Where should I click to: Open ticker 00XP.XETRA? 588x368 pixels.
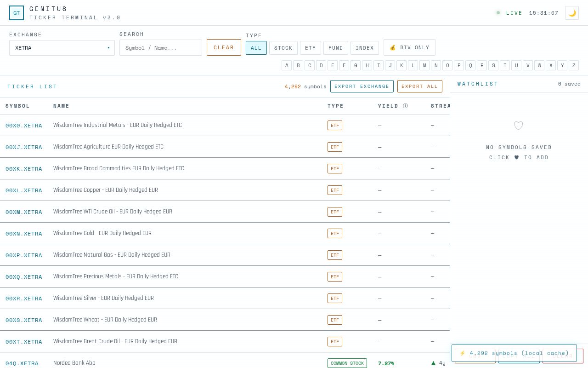24,255
